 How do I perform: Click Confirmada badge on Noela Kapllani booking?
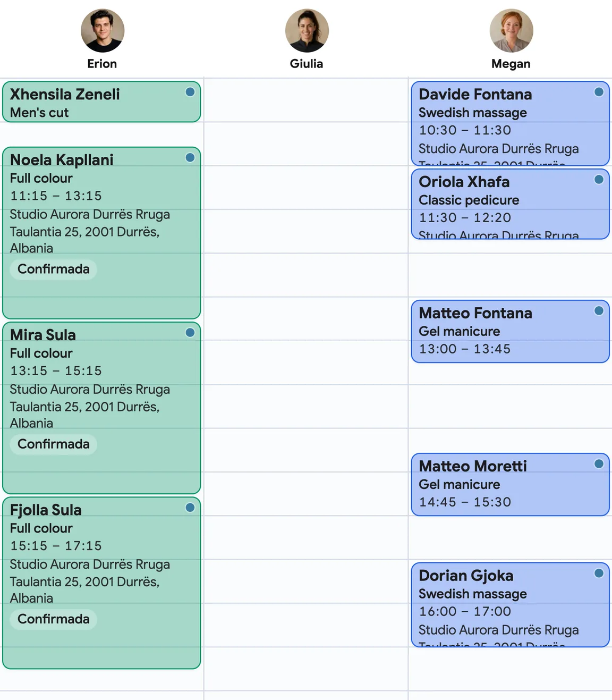coord(54,269)
